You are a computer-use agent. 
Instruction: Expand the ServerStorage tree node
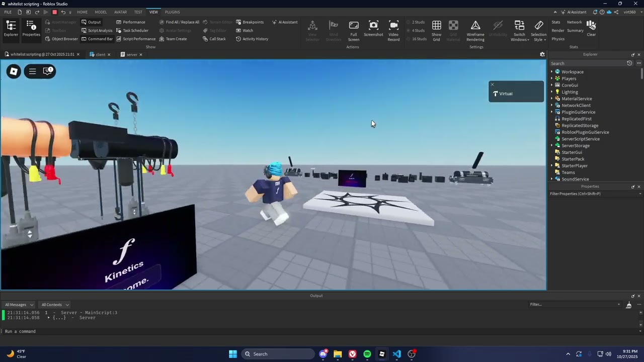click(x=551, y=146)
